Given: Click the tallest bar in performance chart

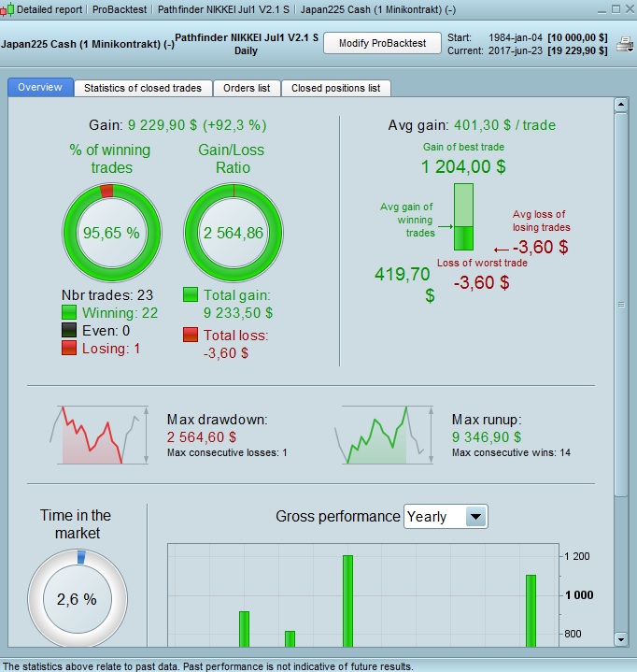Looking at the screenshot, I should click(x=347, y=601).
